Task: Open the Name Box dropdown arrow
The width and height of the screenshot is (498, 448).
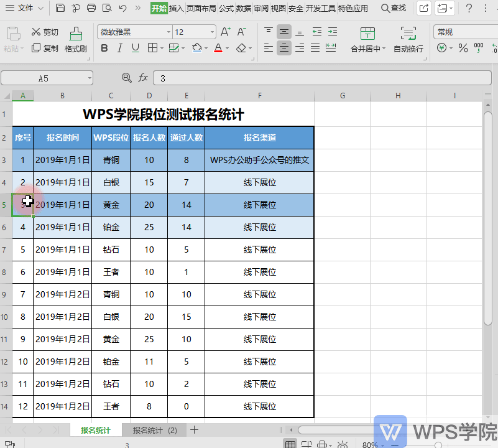Action: click(x=90, y=78)
